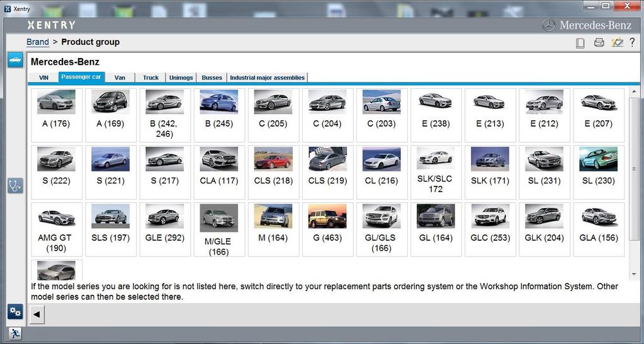This screenshot has height=344, width=644.
Task: Click the scrollbar up arrow
Action: [634, 91]
